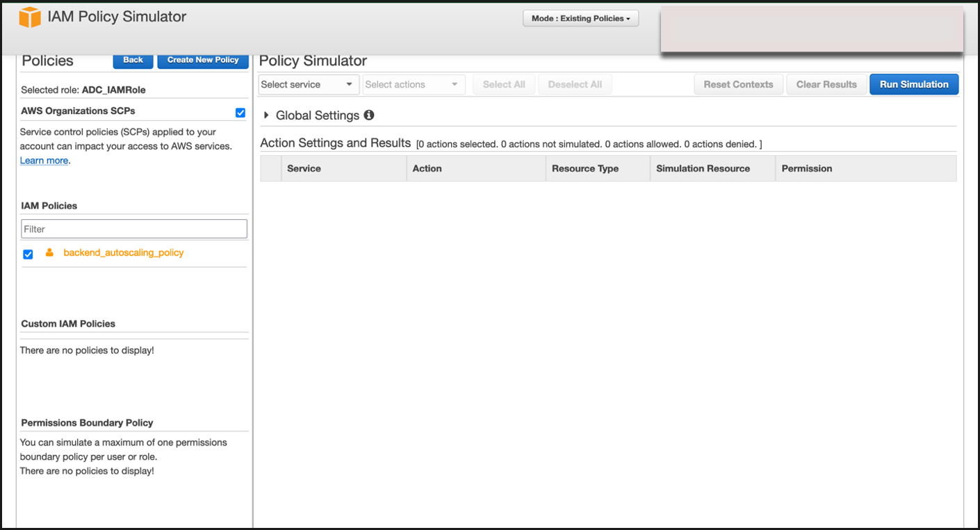The image size is (980, 530).
Task: Open the Learn more link about SCPs
Action: pos(44,161)
